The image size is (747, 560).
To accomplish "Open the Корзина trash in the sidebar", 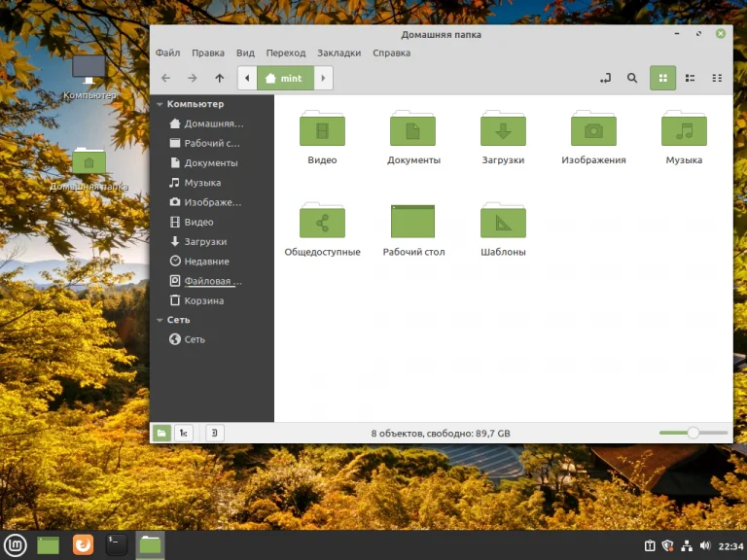I will (x=203, y=300).
